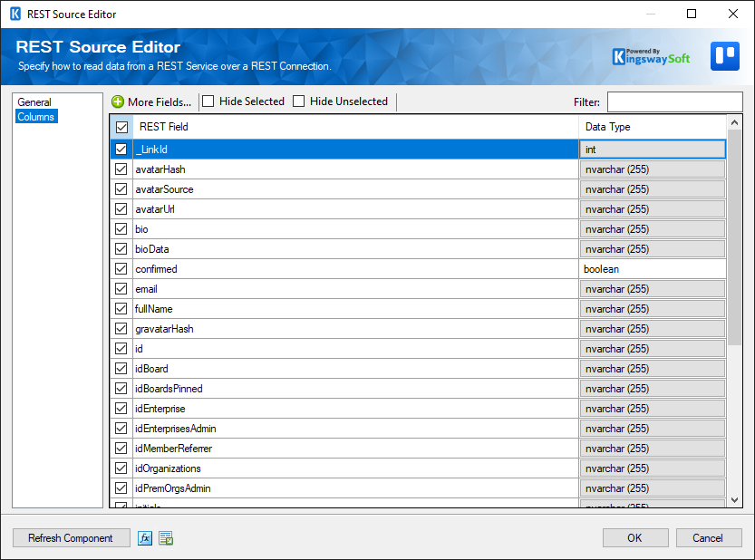Close the REST Source Editor window
The height and width of the screenshot is (560, 755).
(733, 14)
